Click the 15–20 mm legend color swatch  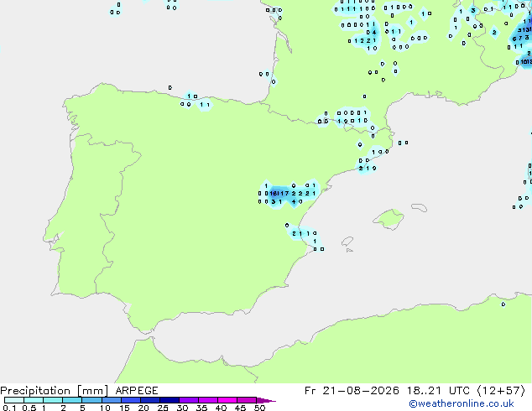click(x=131, y=400)
